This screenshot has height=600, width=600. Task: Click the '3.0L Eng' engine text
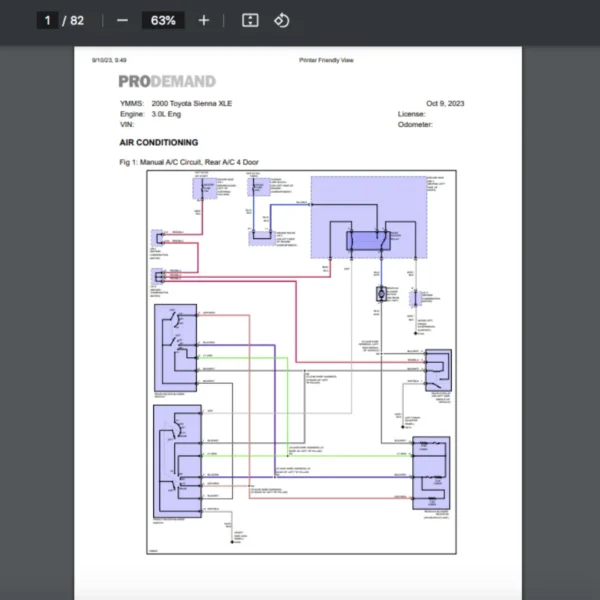click(x=168, y=114)
